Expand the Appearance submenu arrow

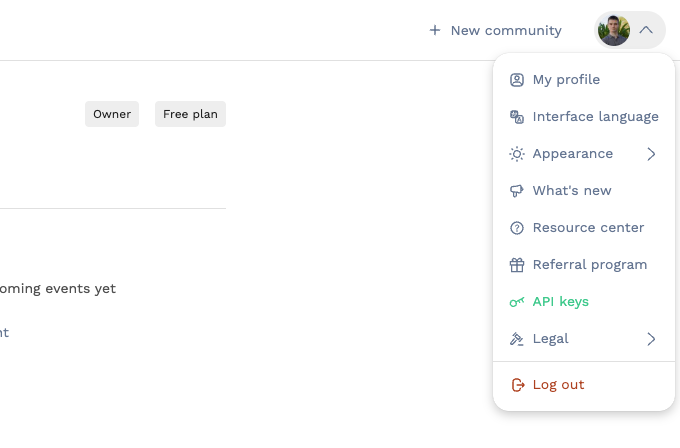(x=651, y=154)
